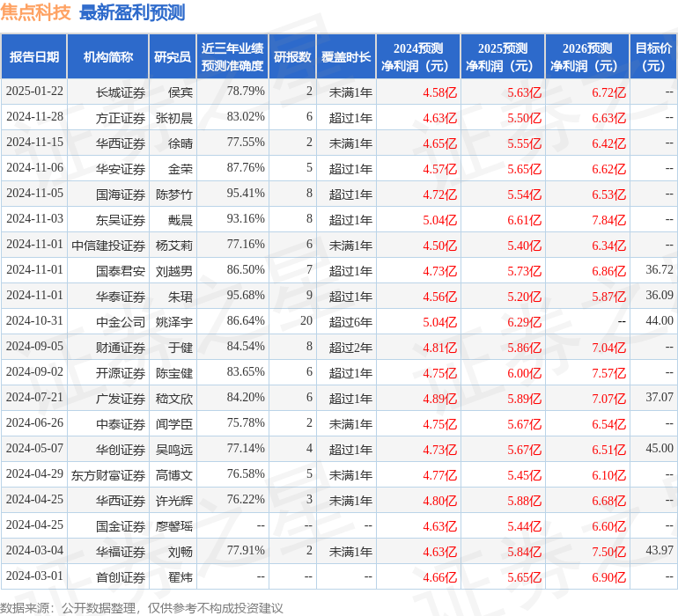Viewport: 678px width, 616px height.
Task: Click the 数据来源 footer note
Action: click(142, 607)
